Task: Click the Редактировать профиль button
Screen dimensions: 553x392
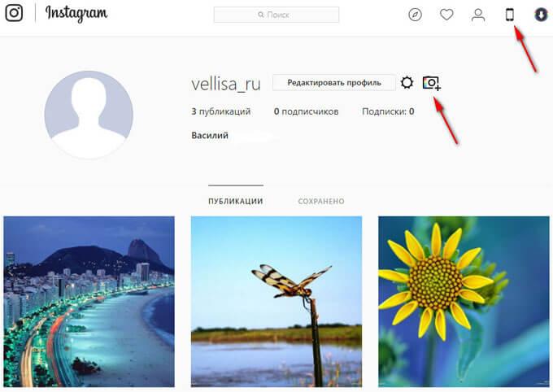Action: (x=334, y=83)
